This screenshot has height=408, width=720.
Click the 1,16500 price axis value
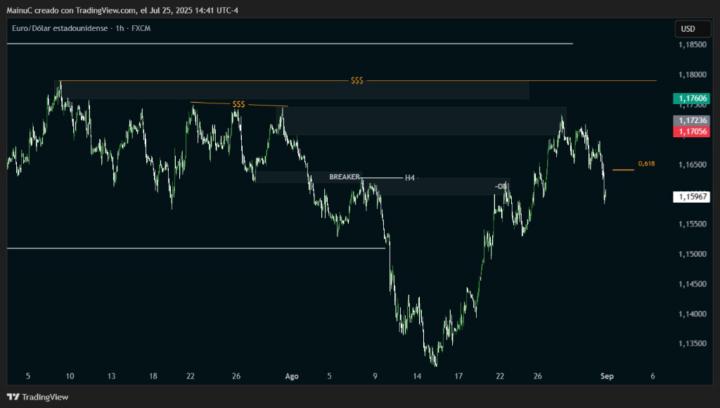tap(692, 164)
